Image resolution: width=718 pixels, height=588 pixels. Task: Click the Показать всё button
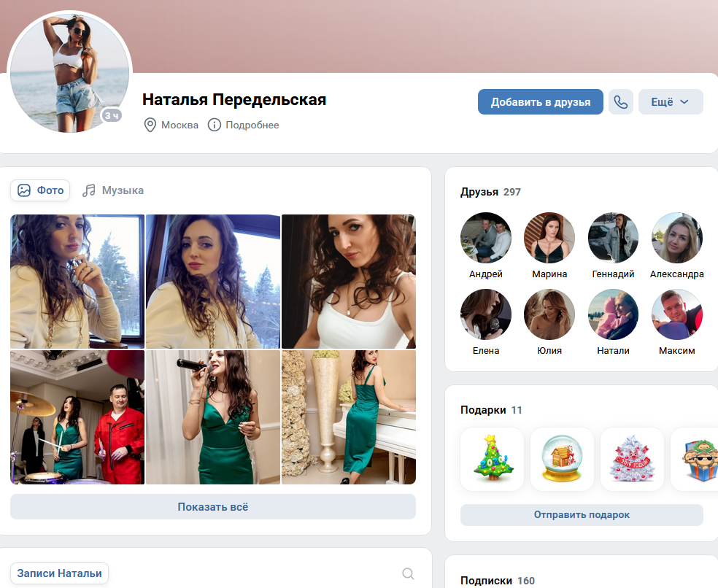coord(213,507)
